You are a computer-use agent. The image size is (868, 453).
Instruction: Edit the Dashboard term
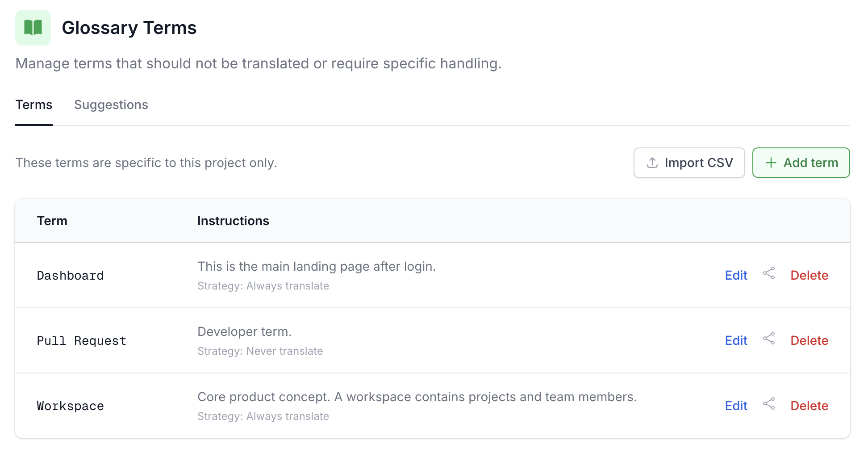pyautogui.click(x=735, y=275)
